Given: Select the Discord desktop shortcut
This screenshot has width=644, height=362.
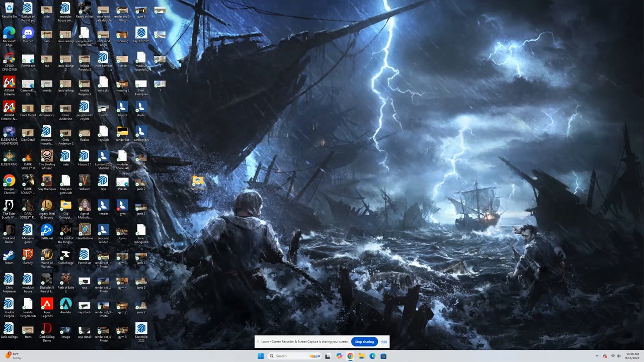Looking at the screenshot, I should pyautogui.click(x=28, y=35).
